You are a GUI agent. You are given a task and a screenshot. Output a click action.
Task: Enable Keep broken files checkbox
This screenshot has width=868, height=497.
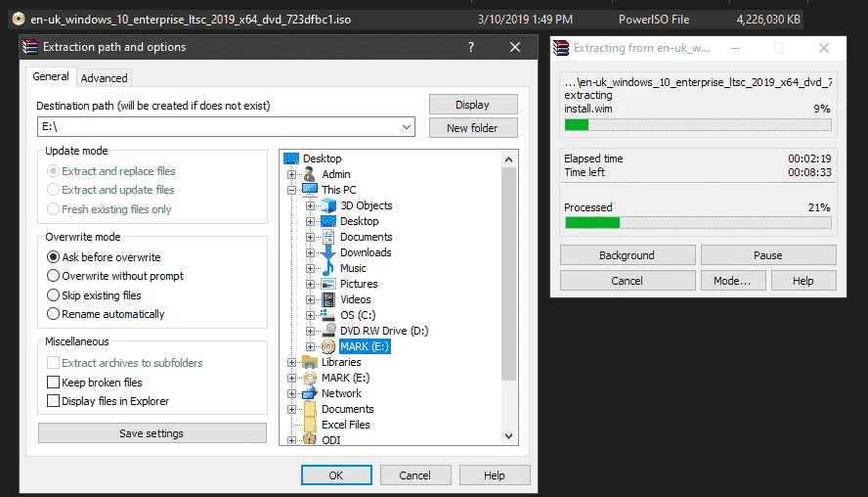pos(53,383)
